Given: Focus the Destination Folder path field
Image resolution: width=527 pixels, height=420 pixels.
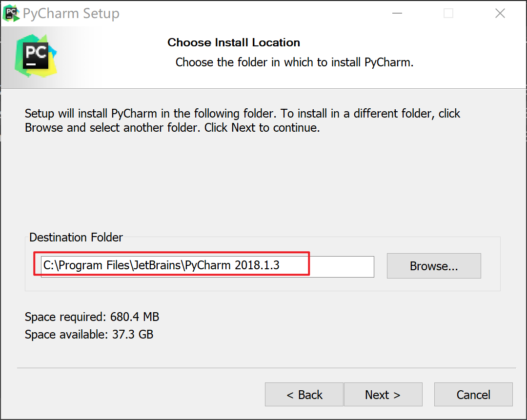Looking at the screenshot, I should [207, 267].
